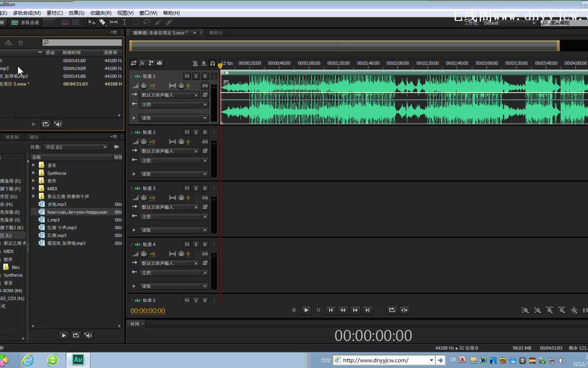The width and height of the screenshot is (588, 368).
Task: Solo track 轨道 3
Action: click(196, 188)
